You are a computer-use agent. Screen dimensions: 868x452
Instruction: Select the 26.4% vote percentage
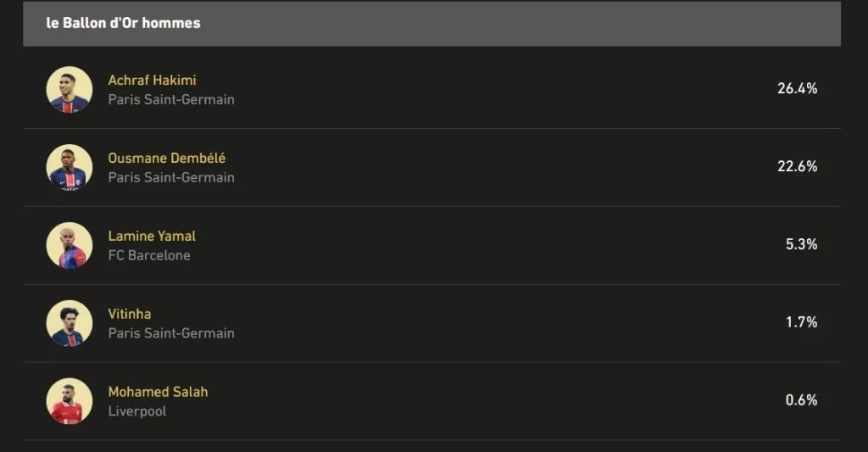797,89
